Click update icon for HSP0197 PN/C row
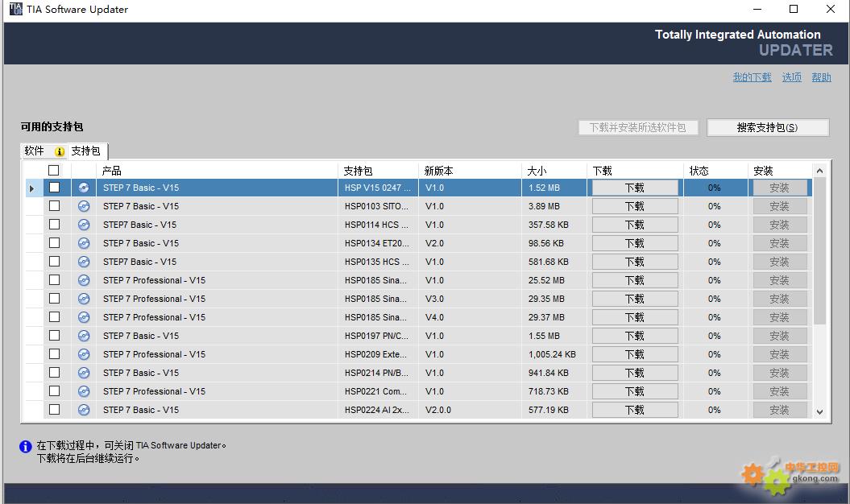850x504 pixels. pyautogui.click(x=84, y=336)
